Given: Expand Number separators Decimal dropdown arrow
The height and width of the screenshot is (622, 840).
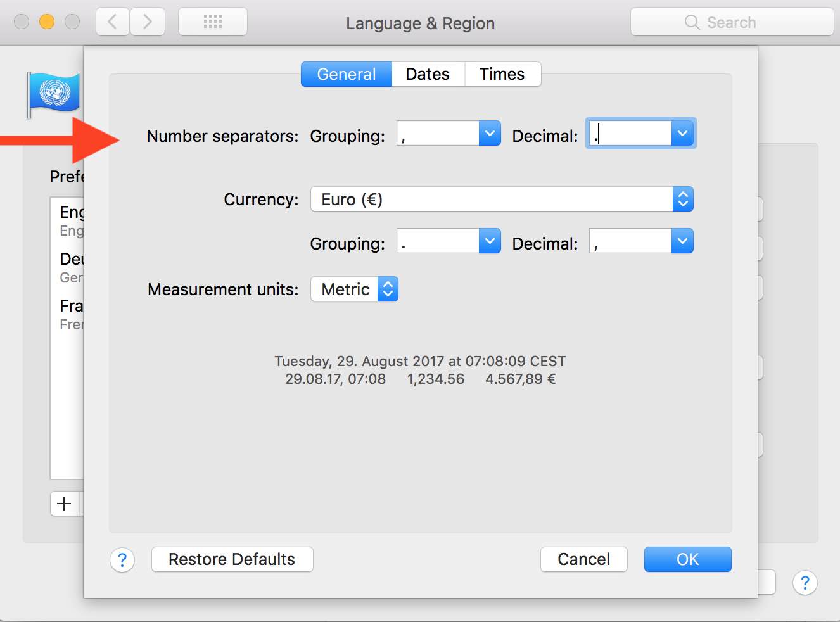Looking at the screenshot, I should click(x=682, y=134).
